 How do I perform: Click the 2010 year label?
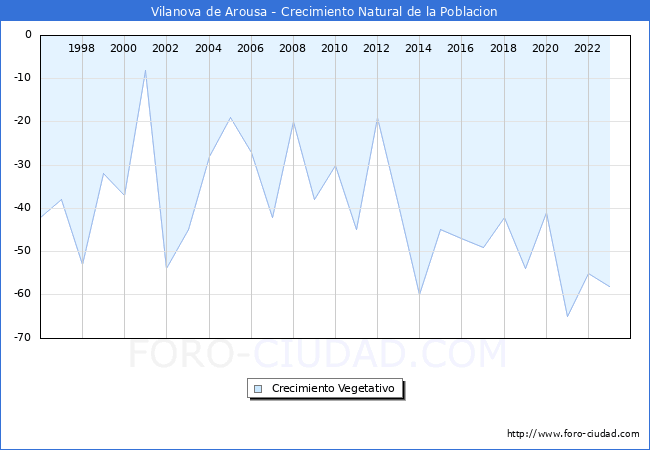(335, 48)
